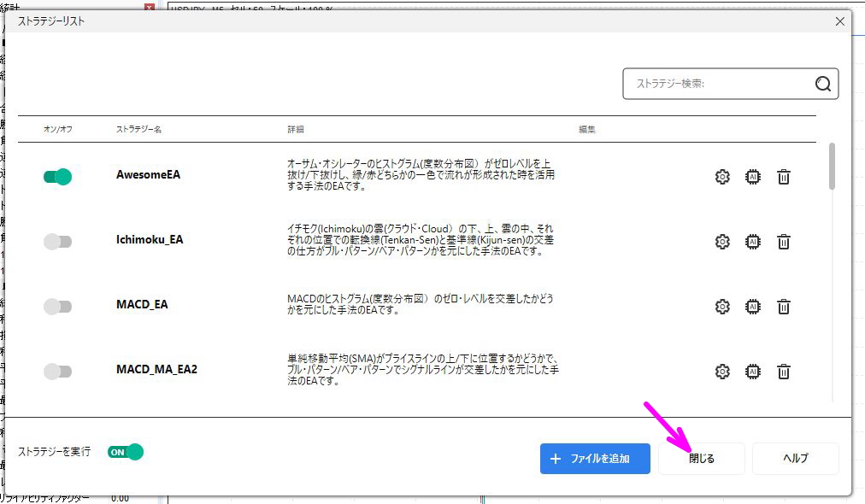Open settings gear for MACD_EA
This screenshot has width=865, height=504.
(x=722, y=306)
